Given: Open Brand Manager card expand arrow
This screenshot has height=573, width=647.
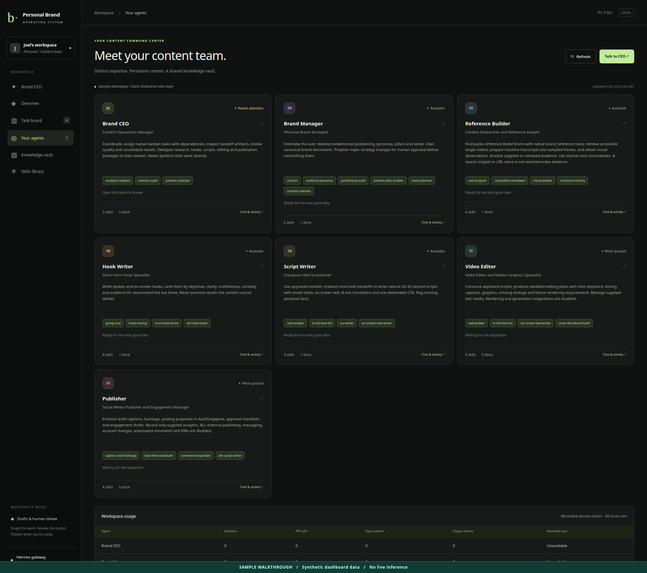Looking at the screenshot, I should click(443, 123).
